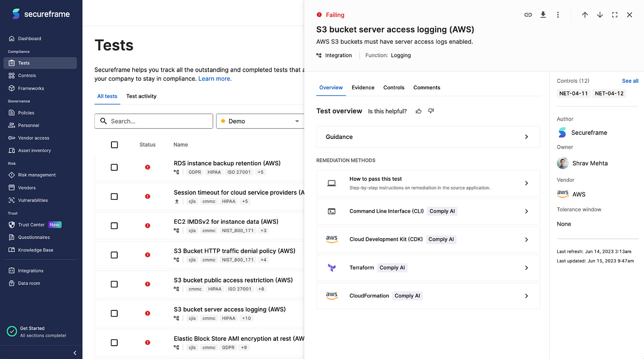
Task: Click the search magnifier icon
Action: pos(103,121)
